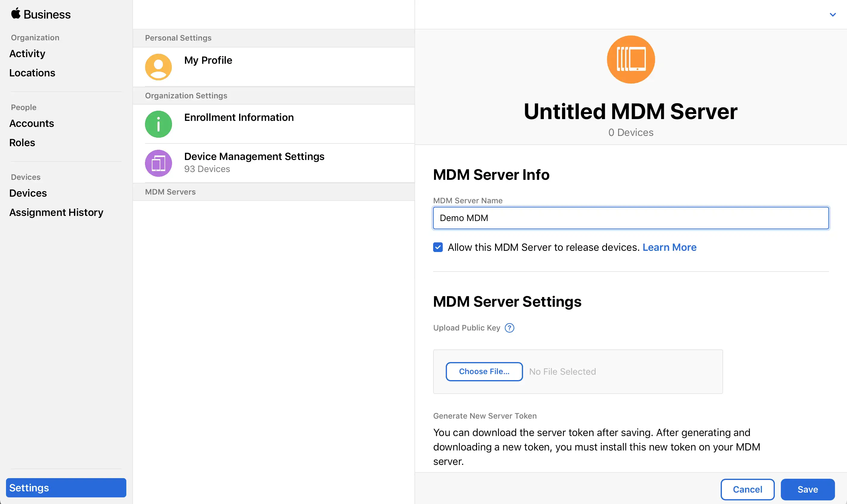Select Settings in the sidebar
This screenshot has height=504, width=847.
[x=66, y=488]
